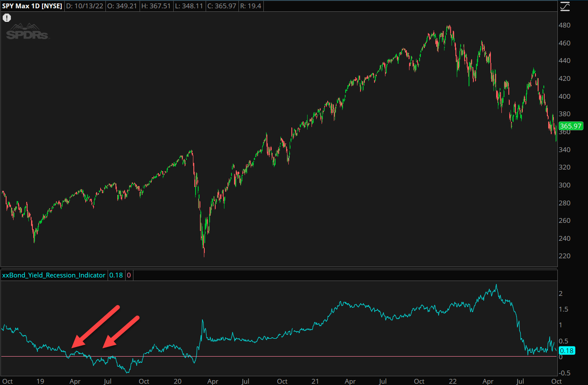The width and height of the screenshot is (588, 385).
Task: Click the R: 19.4 range field
Action: [x=251, y=6]
